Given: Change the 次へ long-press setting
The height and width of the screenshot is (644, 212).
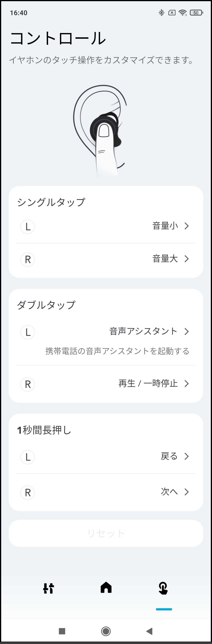Looking at the screenshot, I should 169,491.
